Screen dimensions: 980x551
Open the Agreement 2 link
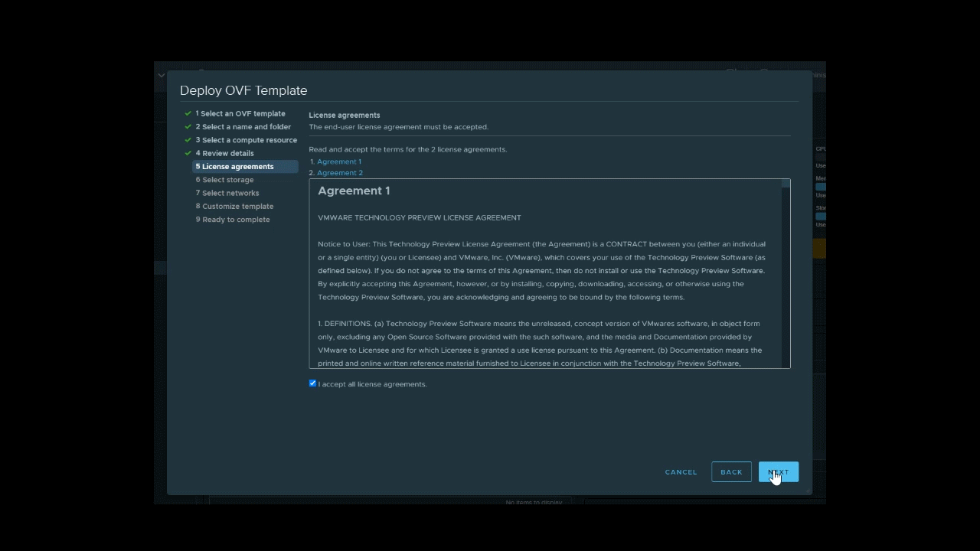340,173
